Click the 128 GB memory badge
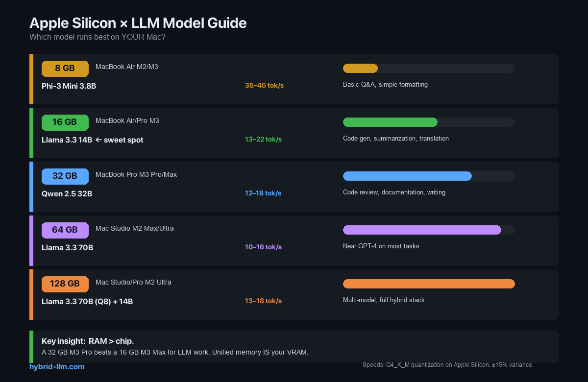 tap(65, 284)
